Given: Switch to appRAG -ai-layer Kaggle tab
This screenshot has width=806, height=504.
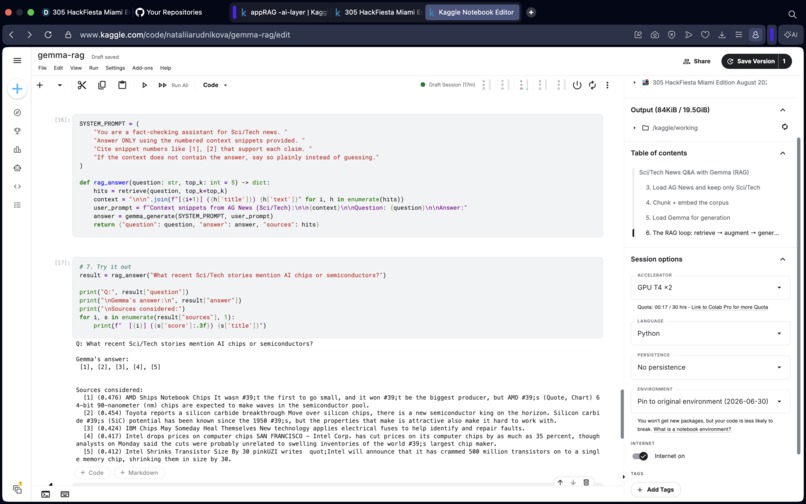Looking at the screenshot, I should [x=284, y=12].
